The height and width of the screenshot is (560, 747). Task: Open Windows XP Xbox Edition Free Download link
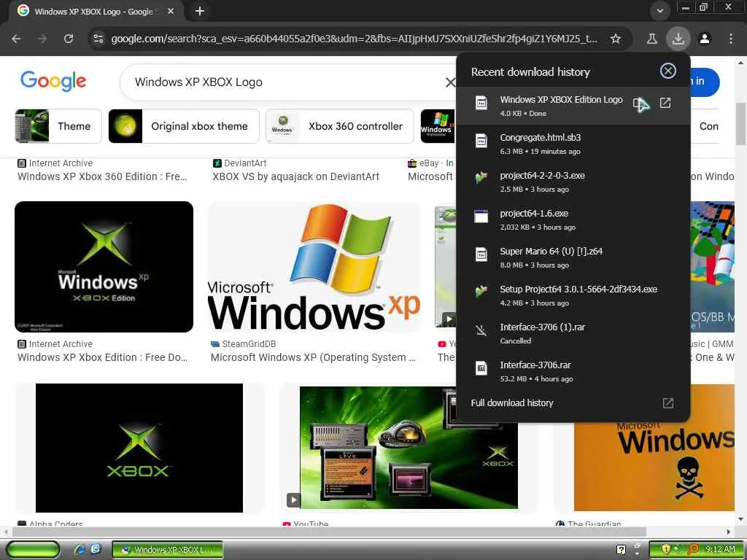pyautogui.click(x=103, y=357)
